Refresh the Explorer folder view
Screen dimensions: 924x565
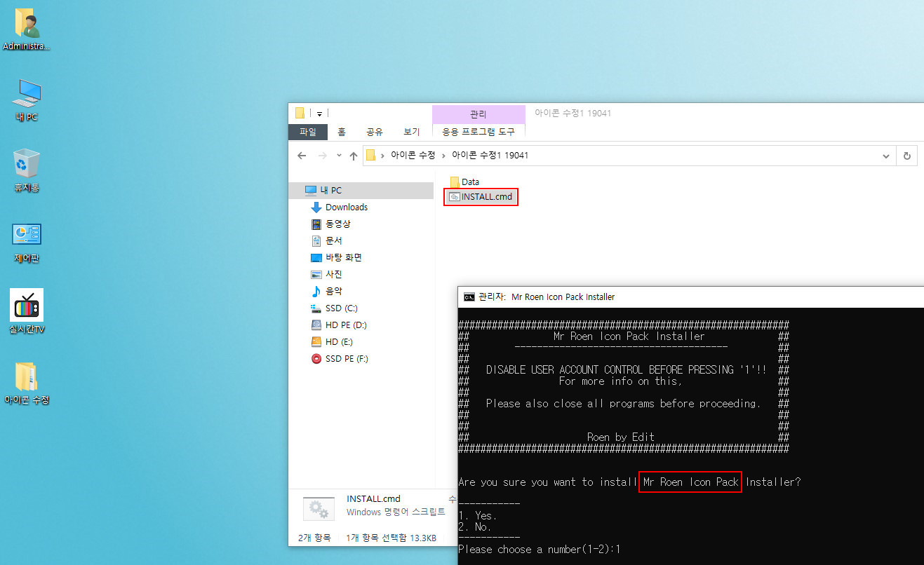(x=907, y=156)
